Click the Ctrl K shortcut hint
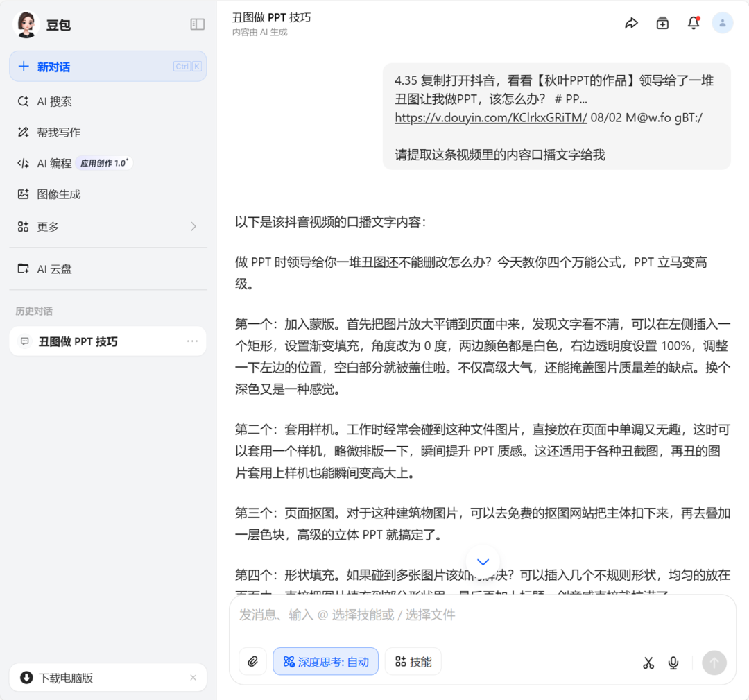749x700 pixels. pos(187,67)
